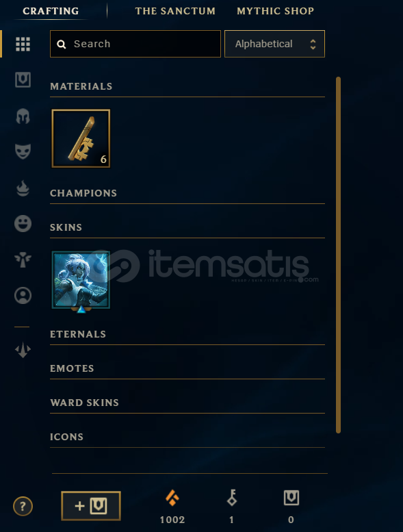Filter loot by chests icon

(23, 80)
